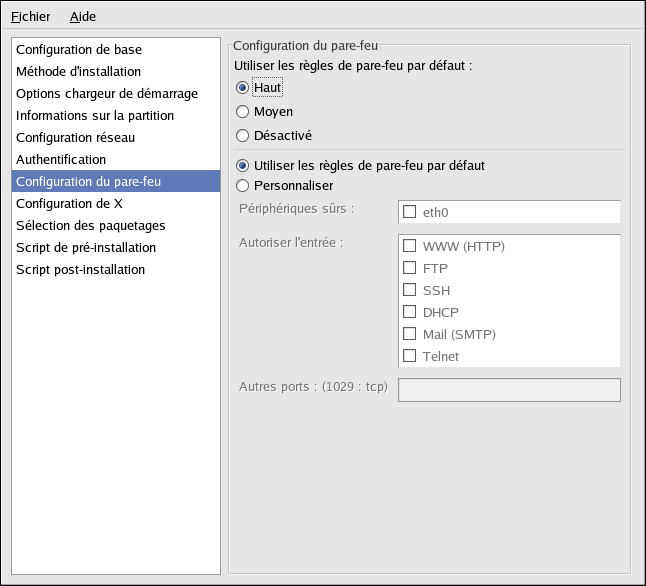
Task: Select Sélection des paquetages entry
Action: pos(116,225)
